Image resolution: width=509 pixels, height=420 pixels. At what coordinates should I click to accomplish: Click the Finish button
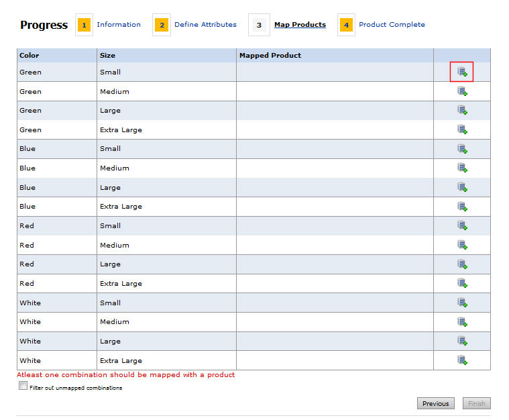point(476,403)
